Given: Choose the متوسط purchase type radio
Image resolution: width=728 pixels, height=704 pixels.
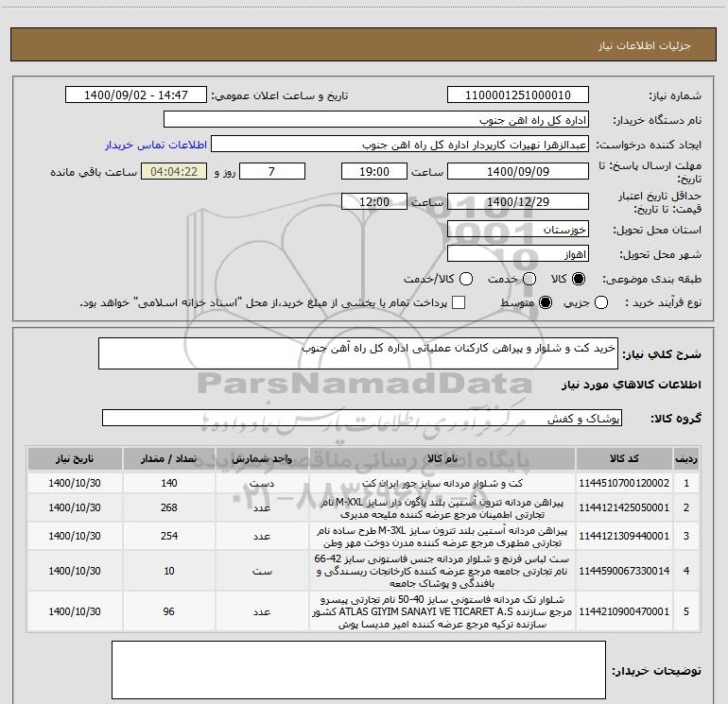Looking at the screenshot, I should (546, 303).
